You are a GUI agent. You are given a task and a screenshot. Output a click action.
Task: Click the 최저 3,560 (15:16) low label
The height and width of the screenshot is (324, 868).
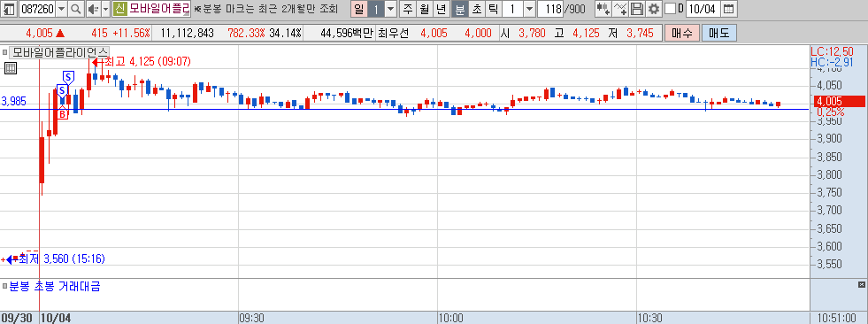coord(61,258)
